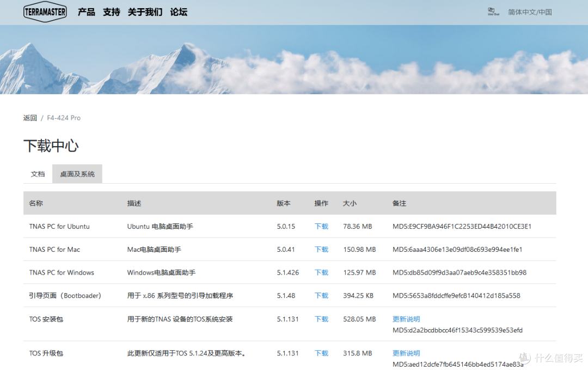The width and height of the screenshot is (588, 370).
Task: Click the 大小 column header
Action: [x=350, y=203]
